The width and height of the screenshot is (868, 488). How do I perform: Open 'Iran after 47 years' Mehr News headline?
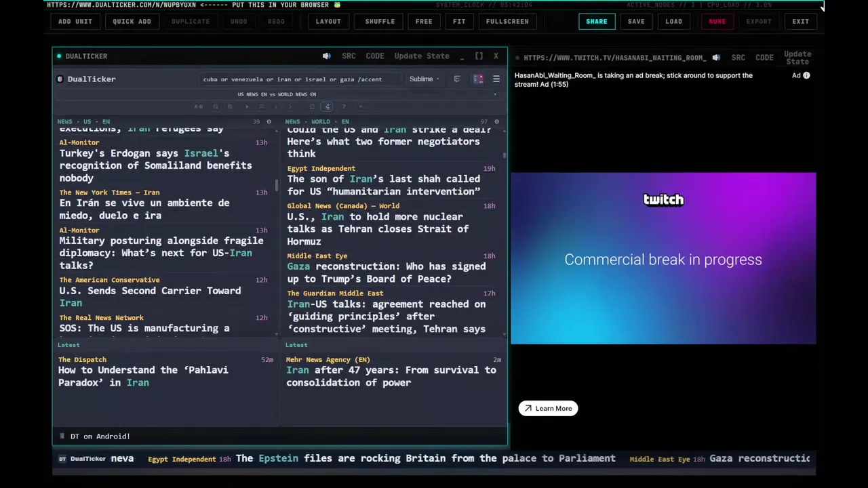pyautogui.click(x=391, y=376)
